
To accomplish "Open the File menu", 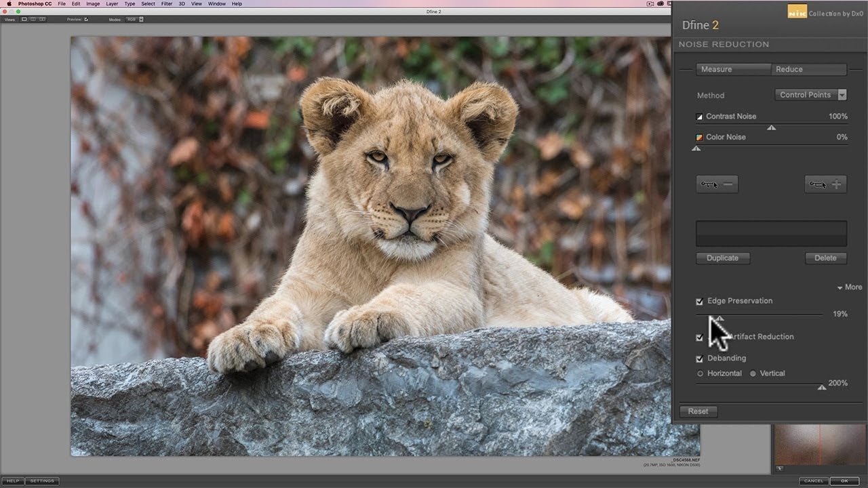I will [x=62, y=4].
